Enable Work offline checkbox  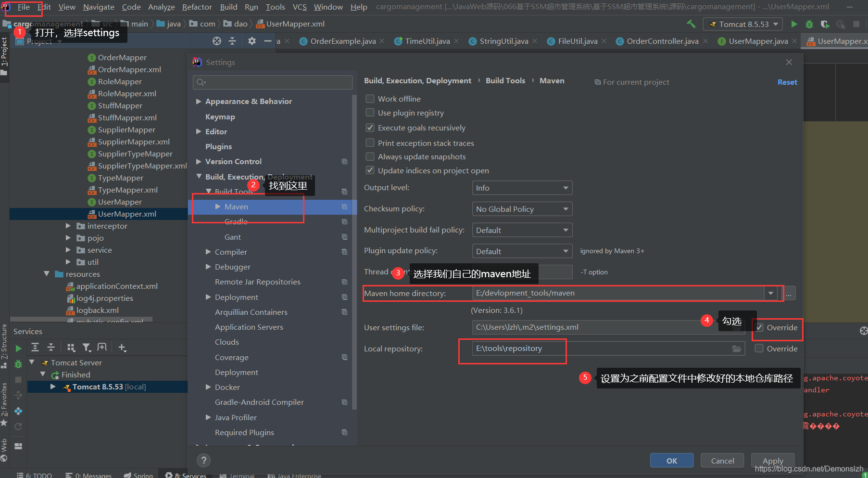tap(370, 99)
